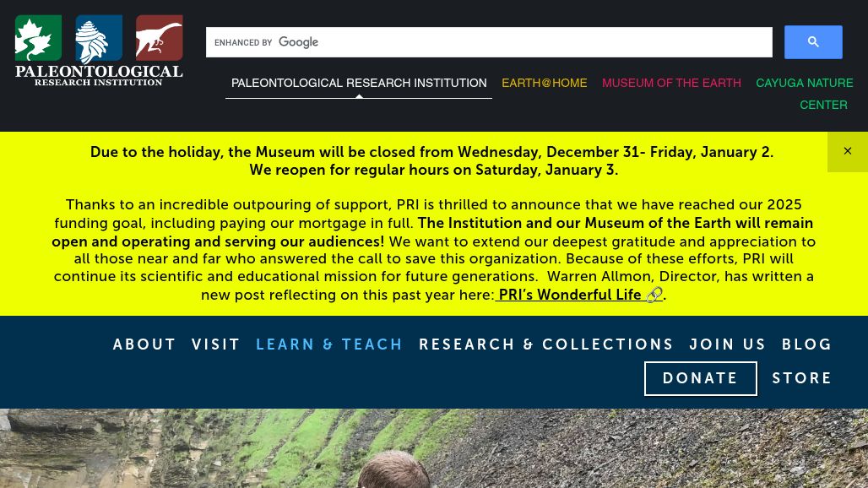The image size is (868, 488).
Task: Open the VISIT menu
Action: [215, 344]
